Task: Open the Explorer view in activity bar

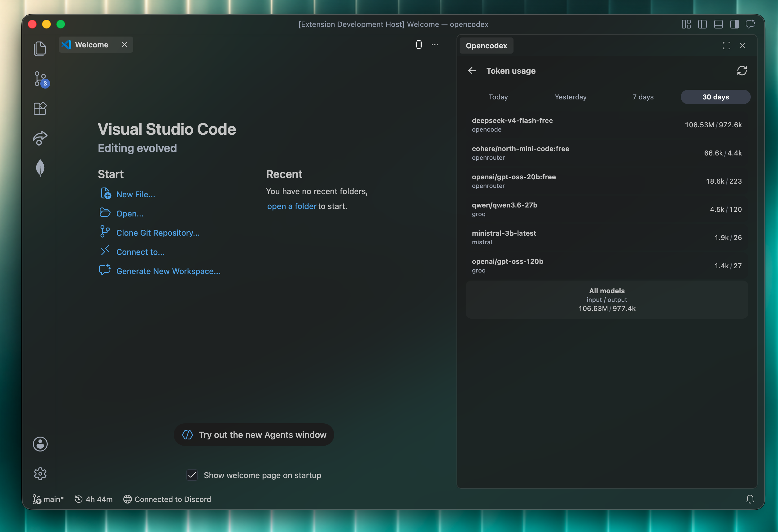Action: pyautogui.click(x=40, y=49)
